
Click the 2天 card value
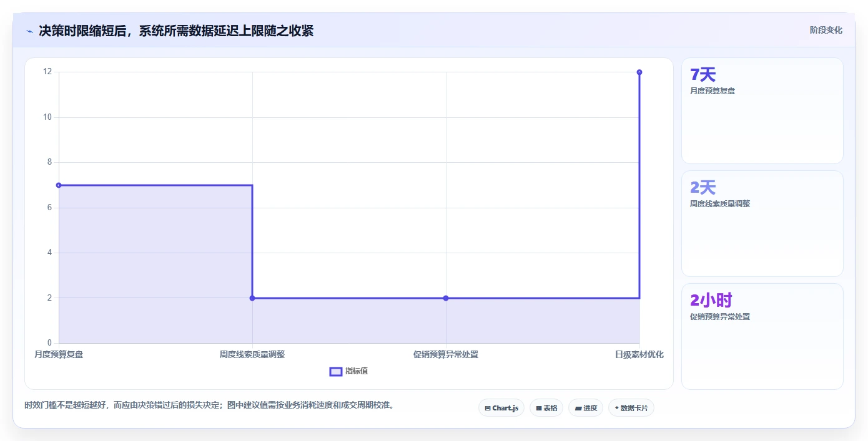[703, 188]
